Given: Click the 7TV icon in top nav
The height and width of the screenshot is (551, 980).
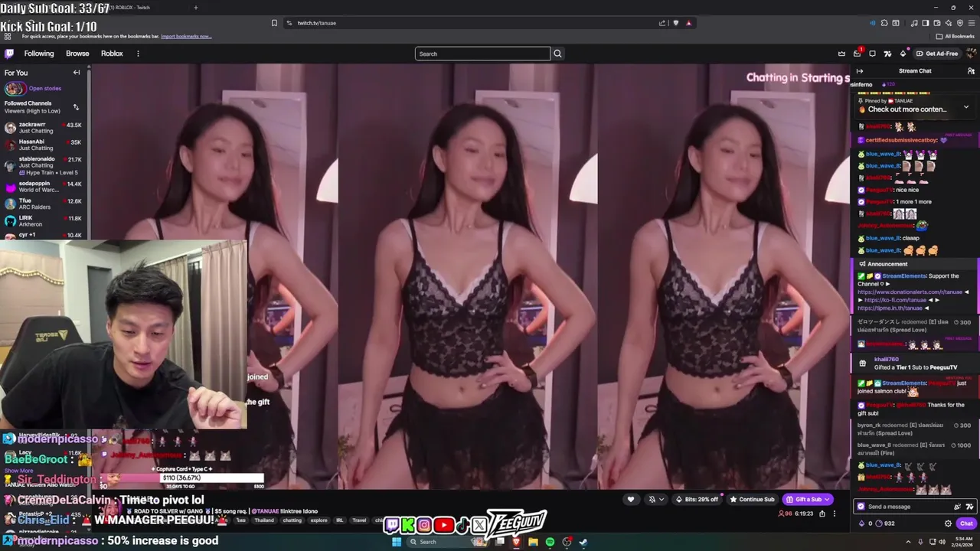Looking at the screenshot, I should 887,54.
